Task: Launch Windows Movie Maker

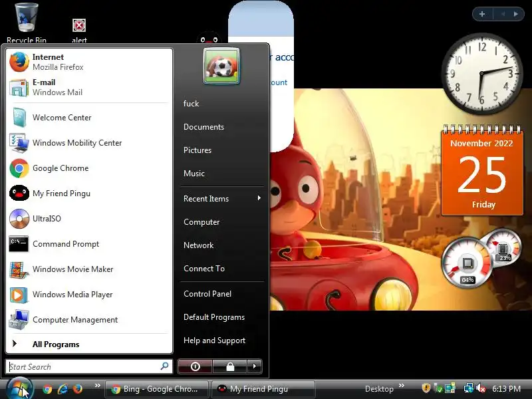Action: pos(89,269)
